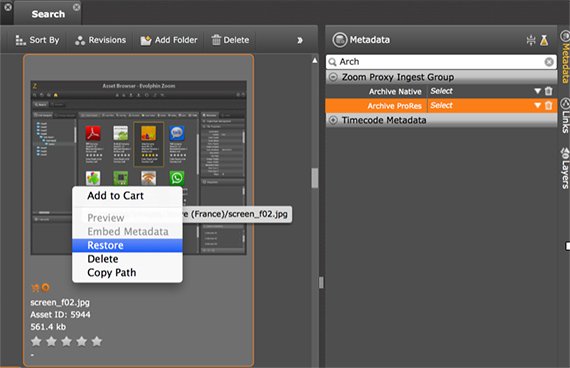Click into the Arch metadata search field
570x368 pixels.
pyautogui.click(x=441, y=62)
